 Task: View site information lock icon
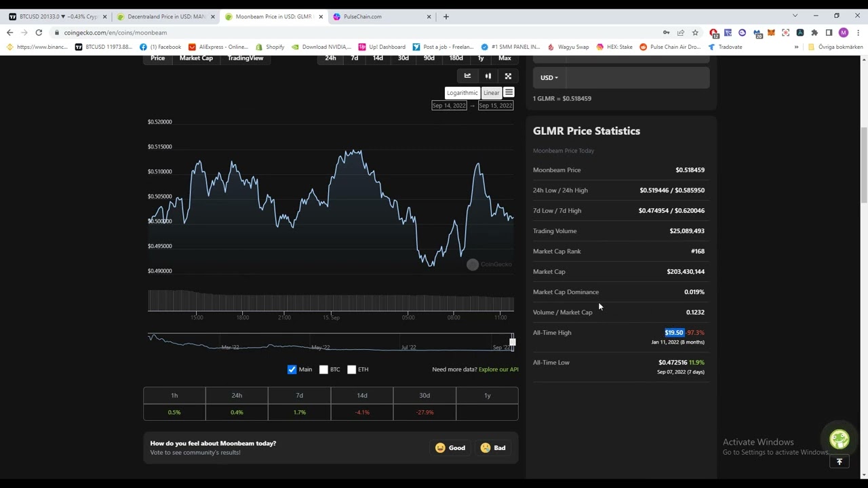tap(57, 33)
